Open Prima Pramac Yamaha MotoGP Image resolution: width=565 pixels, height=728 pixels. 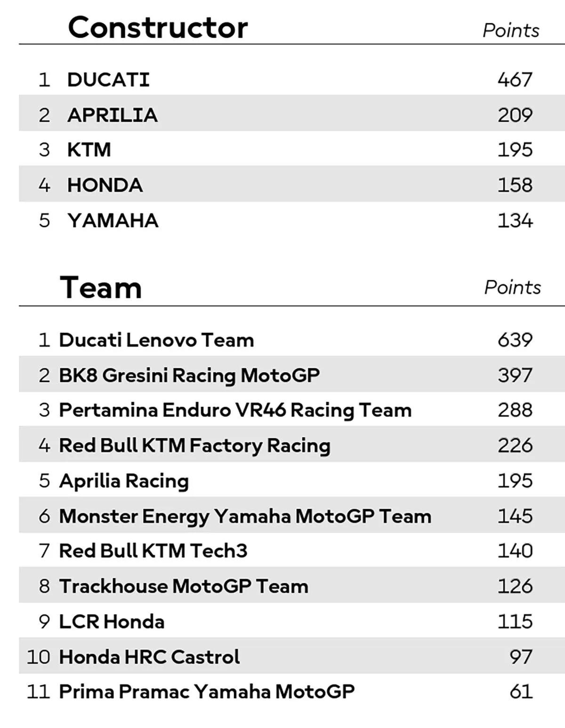pos(207,692)
